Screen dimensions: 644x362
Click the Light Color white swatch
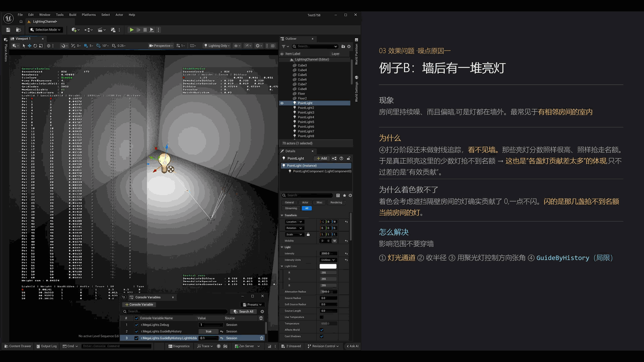(x=328, y=266)
